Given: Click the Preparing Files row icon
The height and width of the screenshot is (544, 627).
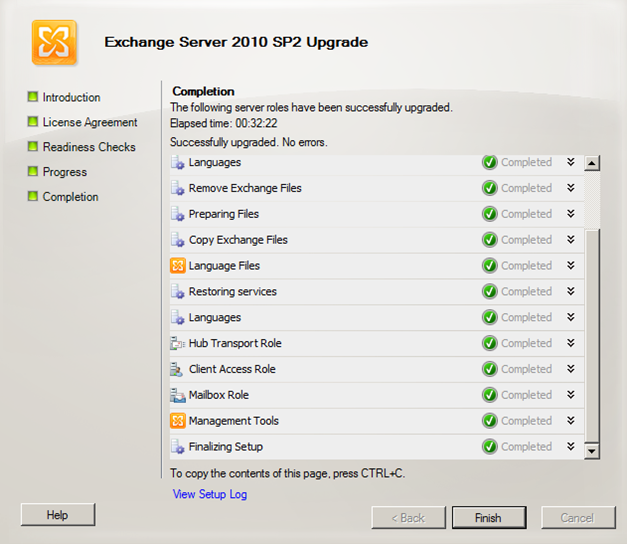Looking at the screenshot, I should pos(178,214).
